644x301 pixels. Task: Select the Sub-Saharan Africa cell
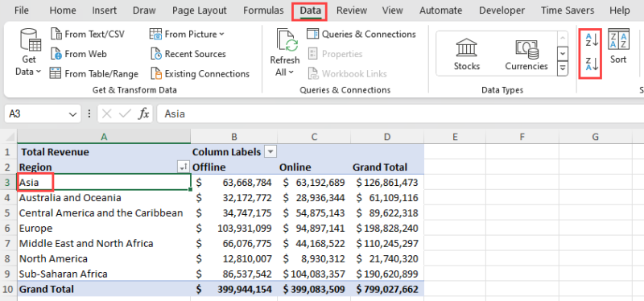pyautogui.click(x=104, y=274)
